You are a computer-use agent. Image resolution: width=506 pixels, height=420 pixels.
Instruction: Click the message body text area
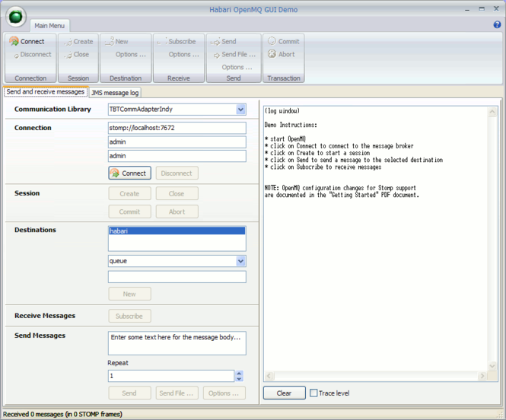[177, 343]
